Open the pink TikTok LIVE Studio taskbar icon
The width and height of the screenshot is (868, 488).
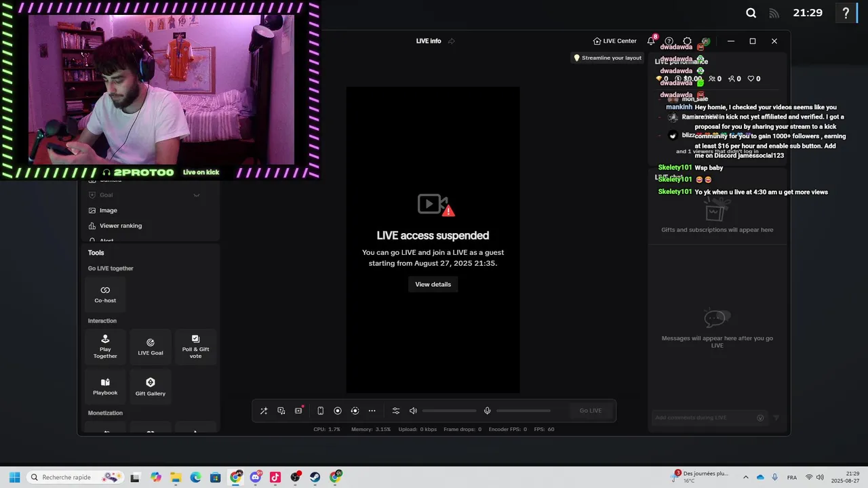[275, 477]
